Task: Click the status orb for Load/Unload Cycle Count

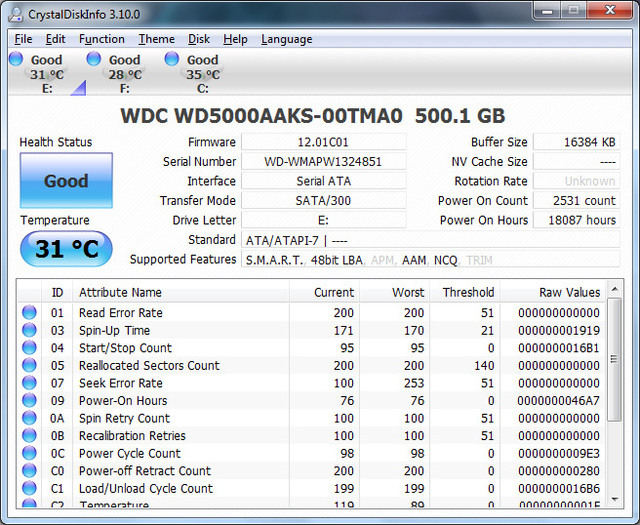Action: (x=29, y=488)
